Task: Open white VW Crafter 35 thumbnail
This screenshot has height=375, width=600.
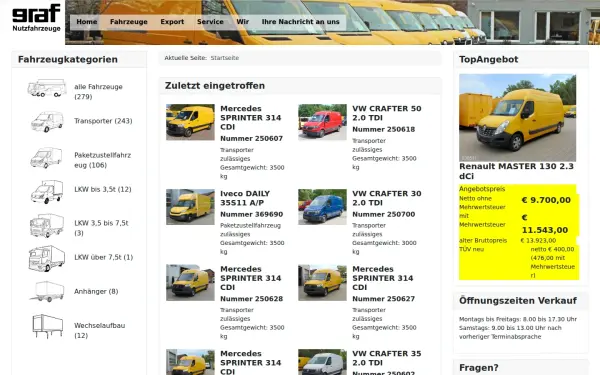Action: (322, 362)
